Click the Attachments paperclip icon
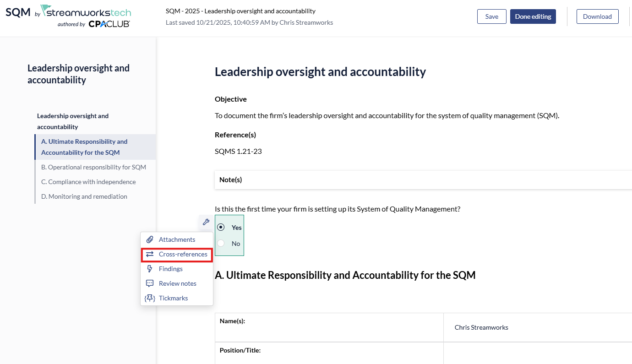Viewport: 632px width, 364px height. pyautogui.click(x=150, y=239)
